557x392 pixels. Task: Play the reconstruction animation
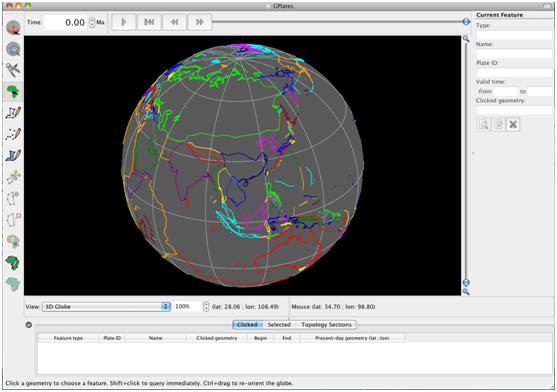coord(124,22)
